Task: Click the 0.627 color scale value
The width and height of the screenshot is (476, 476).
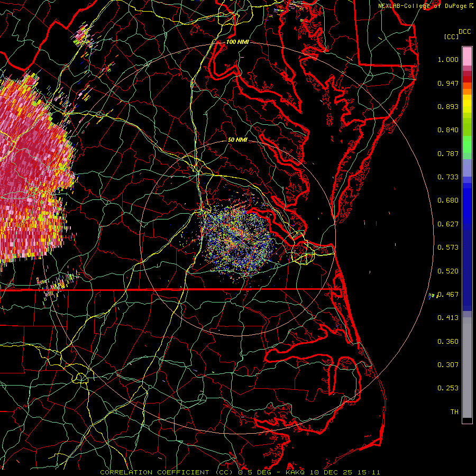Action: tap(448, 224)
